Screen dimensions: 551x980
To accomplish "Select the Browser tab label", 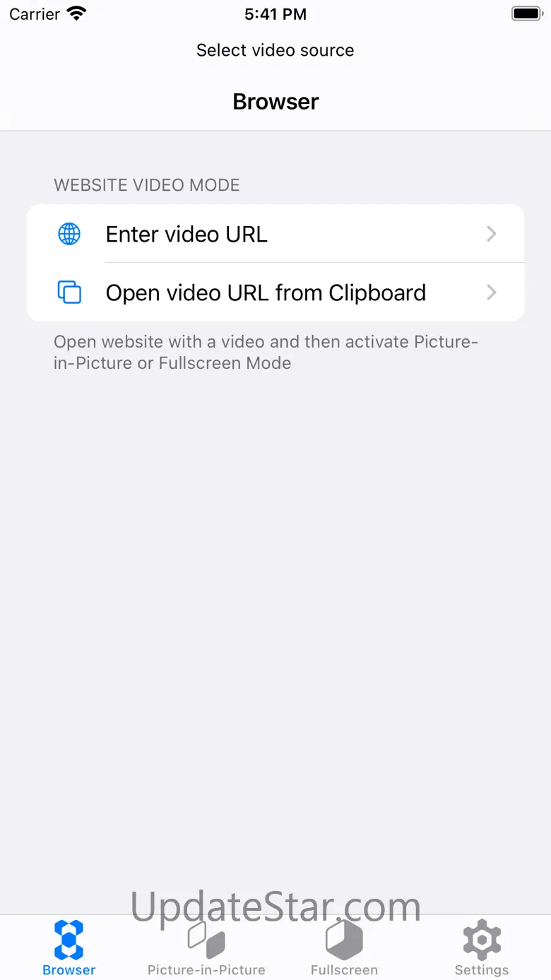I will (69, 970).
